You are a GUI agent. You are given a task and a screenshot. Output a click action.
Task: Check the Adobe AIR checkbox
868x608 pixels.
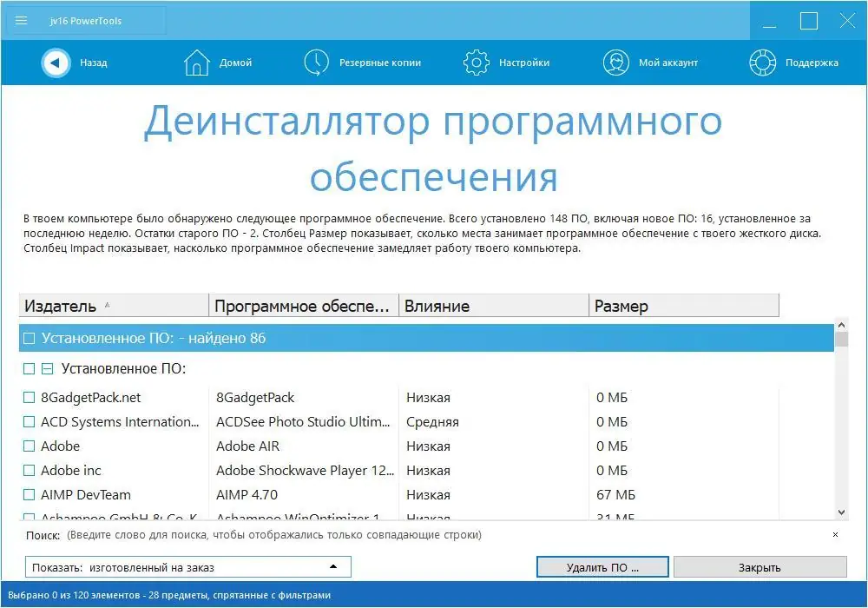click(29, 446)
